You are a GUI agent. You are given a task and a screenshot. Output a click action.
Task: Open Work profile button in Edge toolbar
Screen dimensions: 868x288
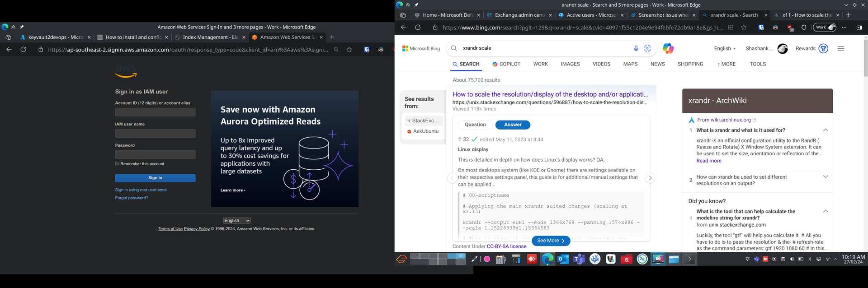coord(825,27)
